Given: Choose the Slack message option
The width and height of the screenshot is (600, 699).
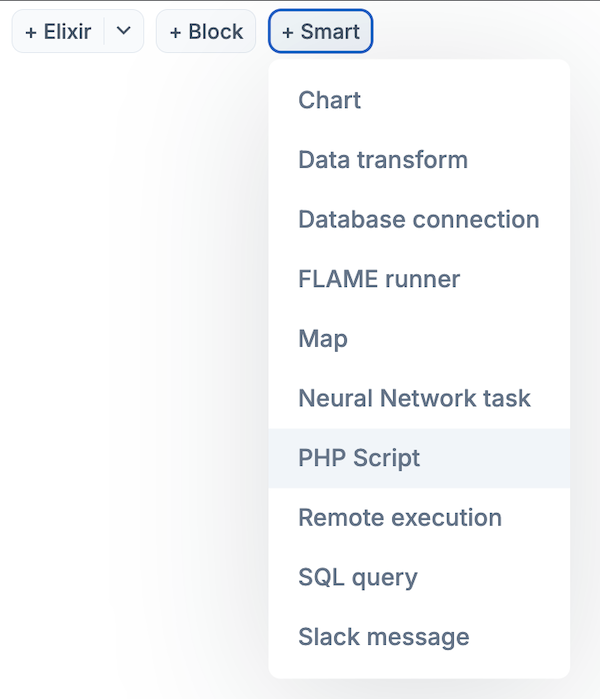Looking at the screenshot, I should (x=383, y=637).
